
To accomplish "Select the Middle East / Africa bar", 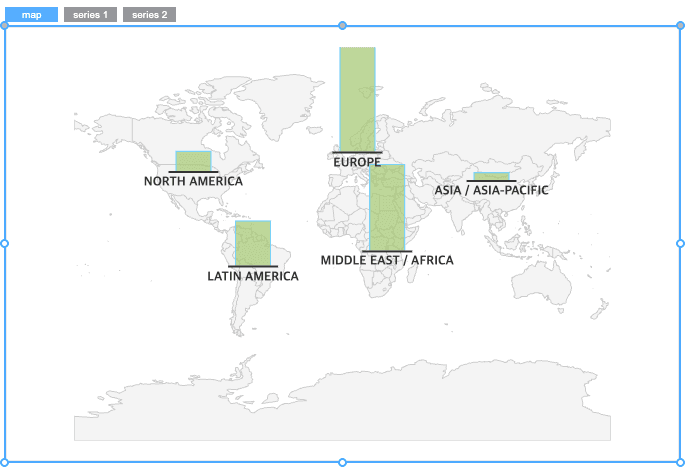I will coord(387,207).
